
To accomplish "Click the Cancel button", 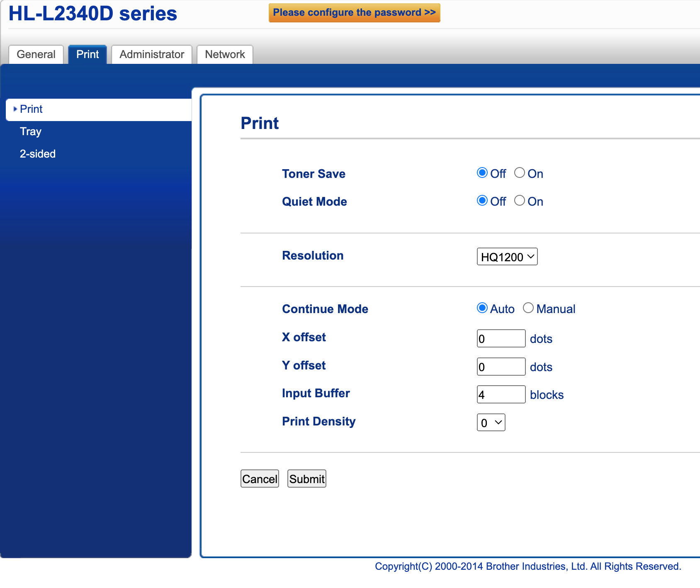I will [x=260, y=479].
